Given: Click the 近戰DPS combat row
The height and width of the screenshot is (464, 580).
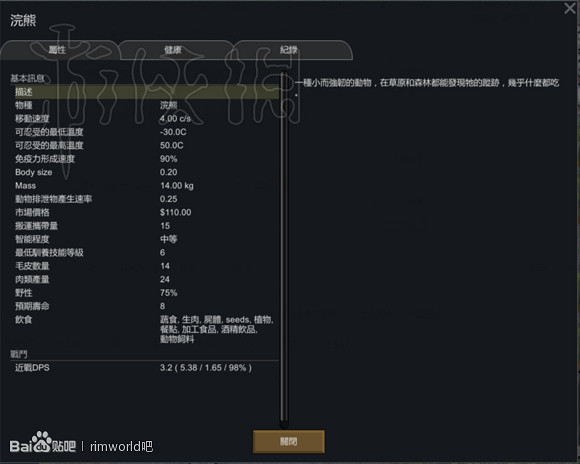Looking at the screenshot, I should click(145, 367).
